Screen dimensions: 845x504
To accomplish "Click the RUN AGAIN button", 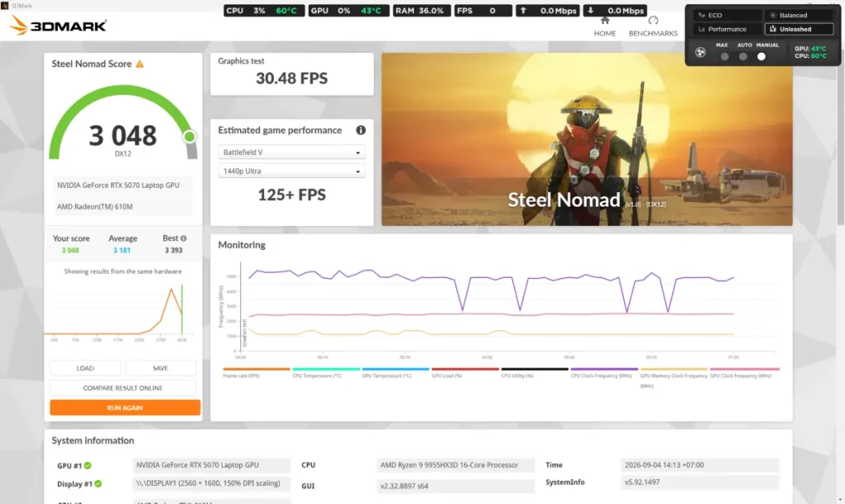I will tap(125, 407).
